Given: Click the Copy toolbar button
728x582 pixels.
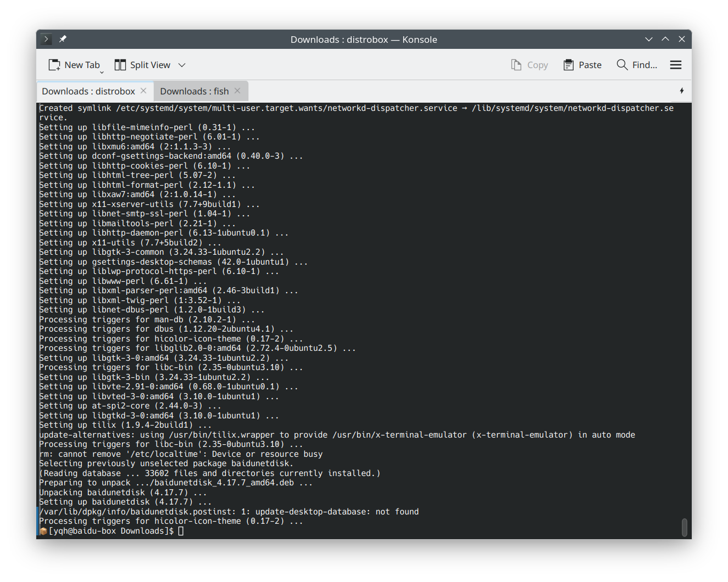Looking at the screenshot, I should tap(530, 65).
